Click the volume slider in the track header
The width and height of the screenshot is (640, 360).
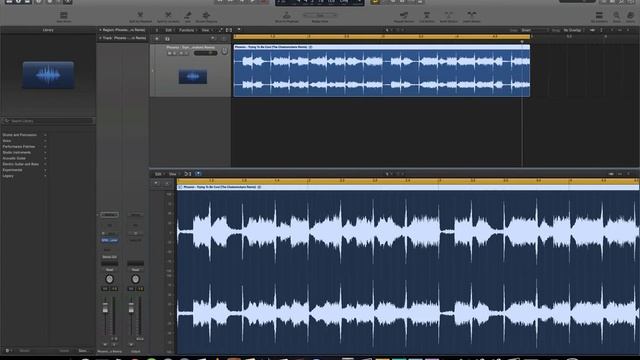(206, 53)
